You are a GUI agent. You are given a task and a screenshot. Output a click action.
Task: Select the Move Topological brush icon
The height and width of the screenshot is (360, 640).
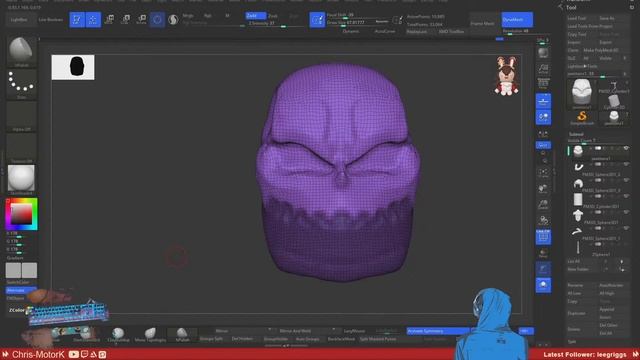tap(150, 334)
